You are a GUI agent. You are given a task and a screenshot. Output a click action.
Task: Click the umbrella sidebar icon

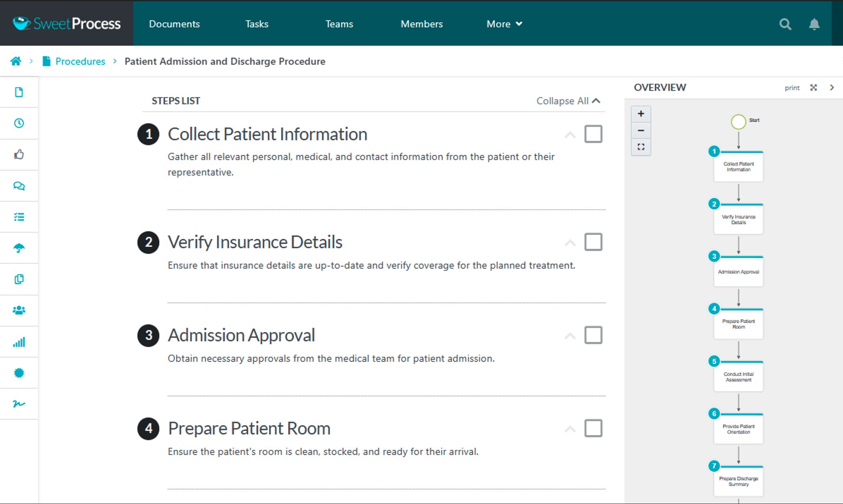tap(19, 248)
